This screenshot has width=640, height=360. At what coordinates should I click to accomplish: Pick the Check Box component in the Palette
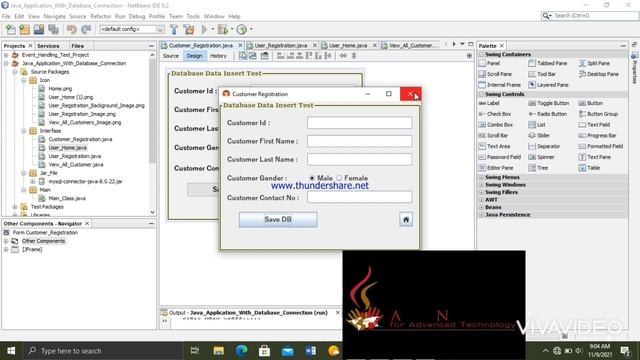[x=495, y=114]
